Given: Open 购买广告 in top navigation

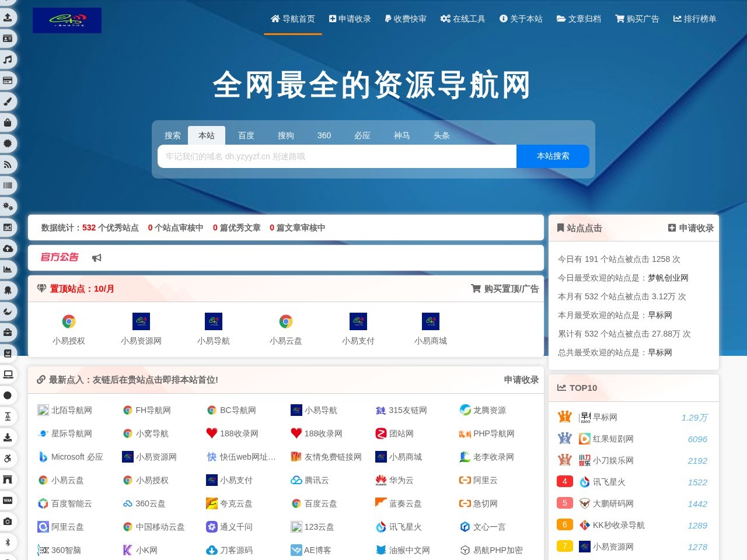Looking at the screenshot, I should 637,19.
